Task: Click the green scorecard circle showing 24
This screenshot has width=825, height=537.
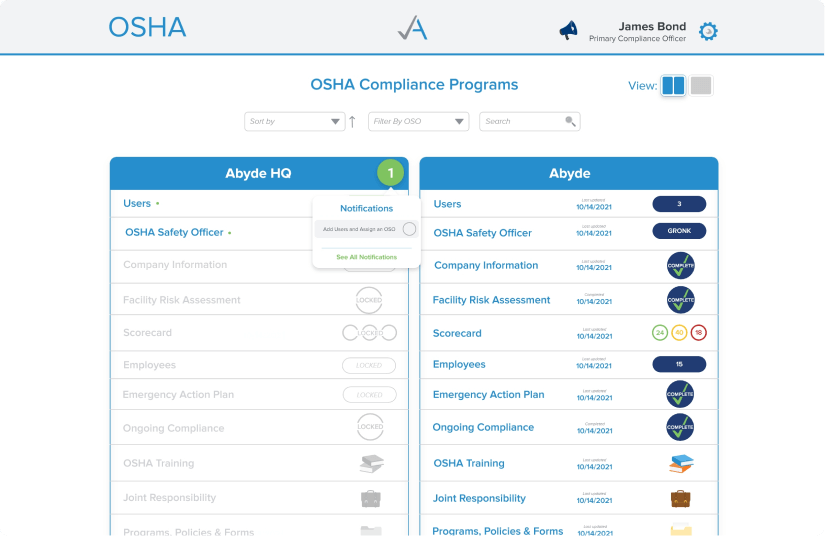Action: coord(660,333)
